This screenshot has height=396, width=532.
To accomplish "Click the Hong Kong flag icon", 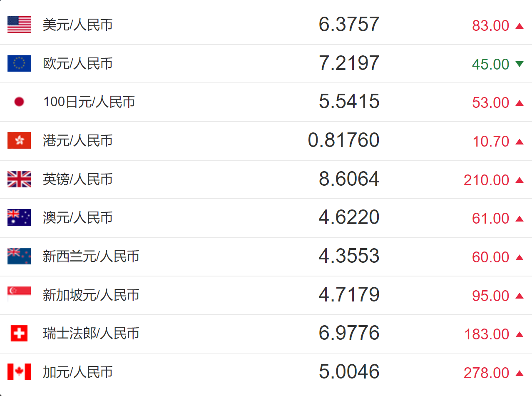I will click(19, 140).
